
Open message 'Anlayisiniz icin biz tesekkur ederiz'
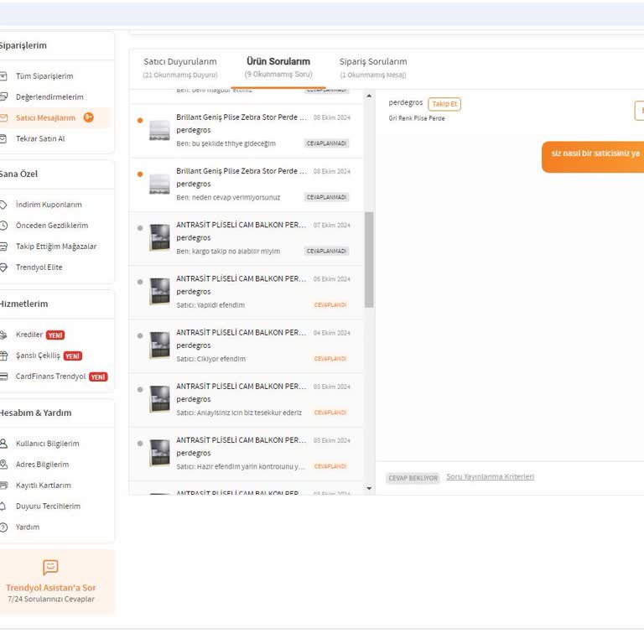(x=247, y=400)
